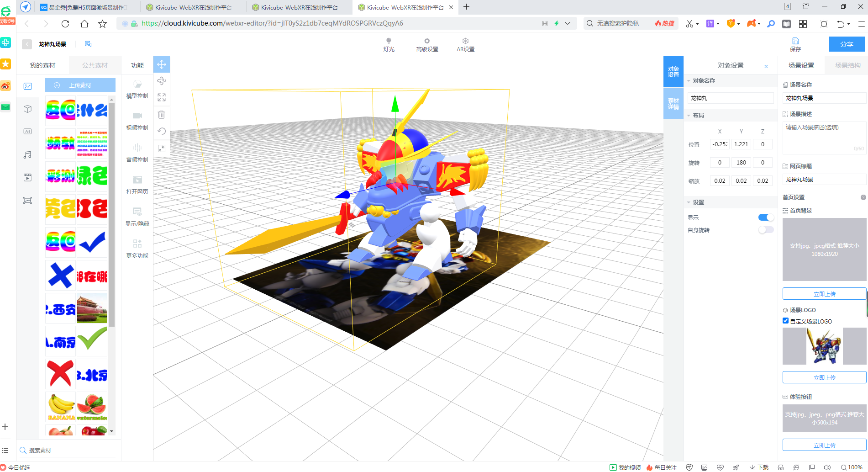Click the 对象名称 input field
Screen dimensions: 868x472
[x=731, y=98]
